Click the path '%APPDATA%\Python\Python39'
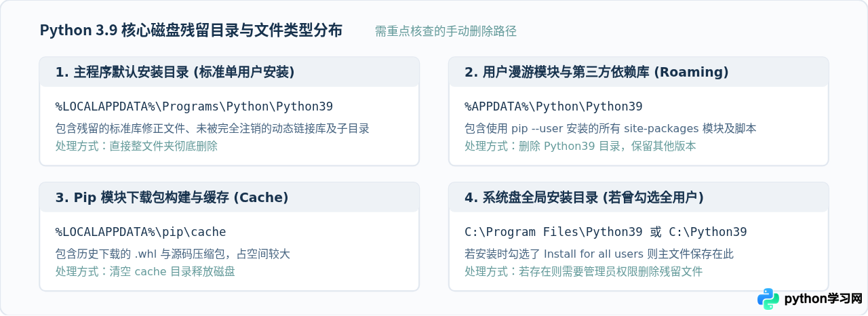 (553, 106)
